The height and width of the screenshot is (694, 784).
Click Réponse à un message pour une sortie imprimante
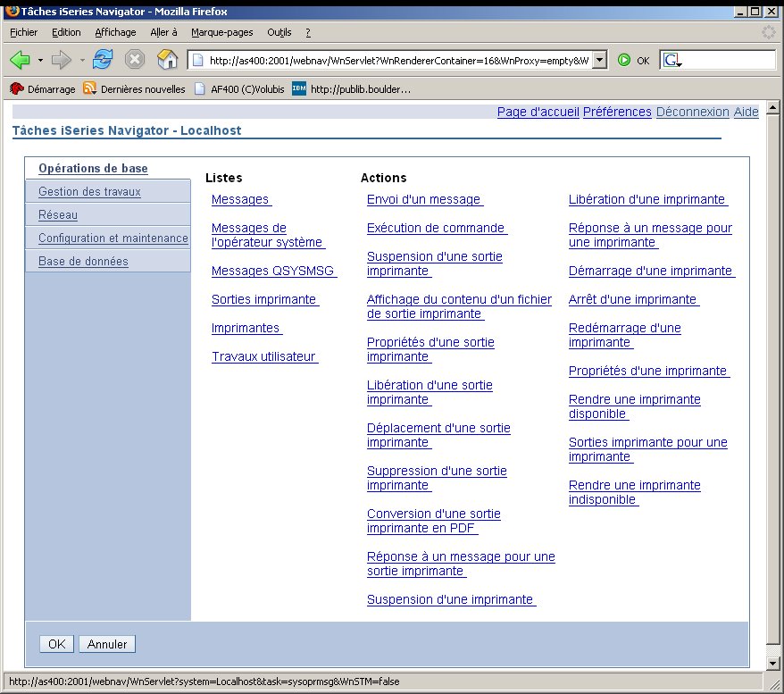point(461,564)
